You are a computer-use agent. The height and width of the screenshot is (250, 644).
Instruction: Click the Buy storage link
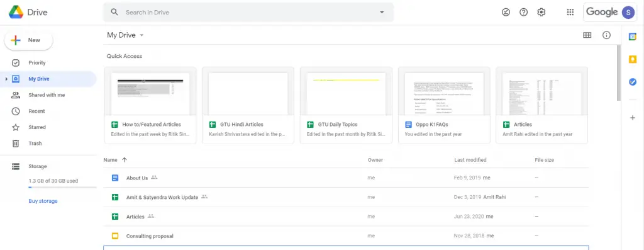[x=43, y=201]
